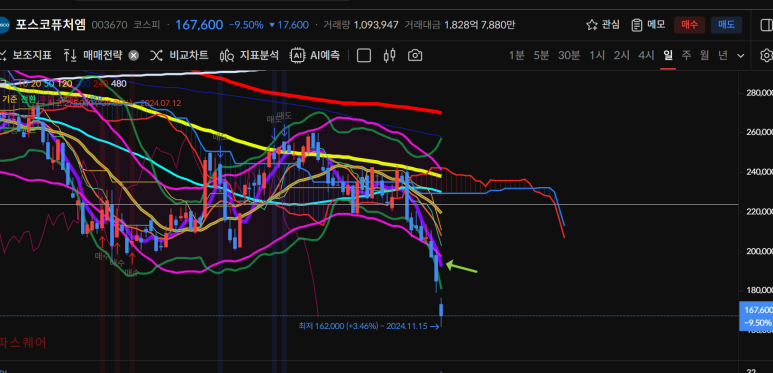Click the blue 매도 sell button
This screenshot has height=373, width=773.
click(x=726, y=25)
